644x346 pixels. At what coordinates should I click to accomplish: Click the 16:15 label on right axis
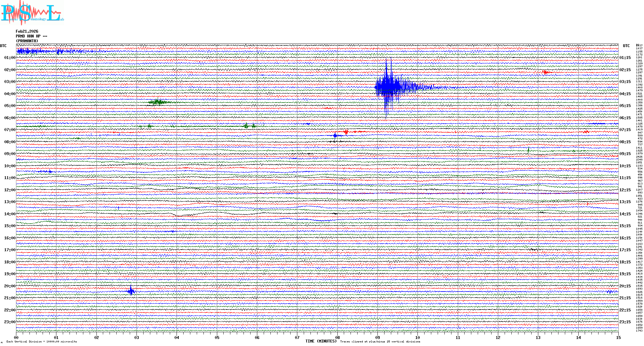point(625,238)
